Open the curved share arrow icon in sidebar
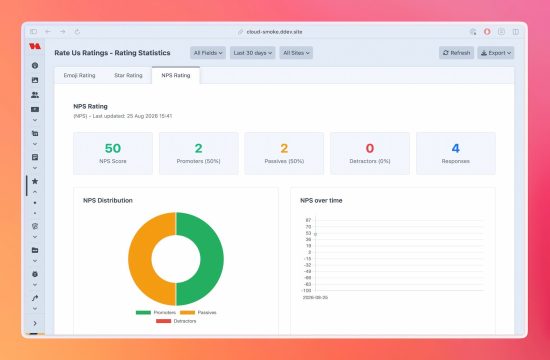 coord(35,298)
